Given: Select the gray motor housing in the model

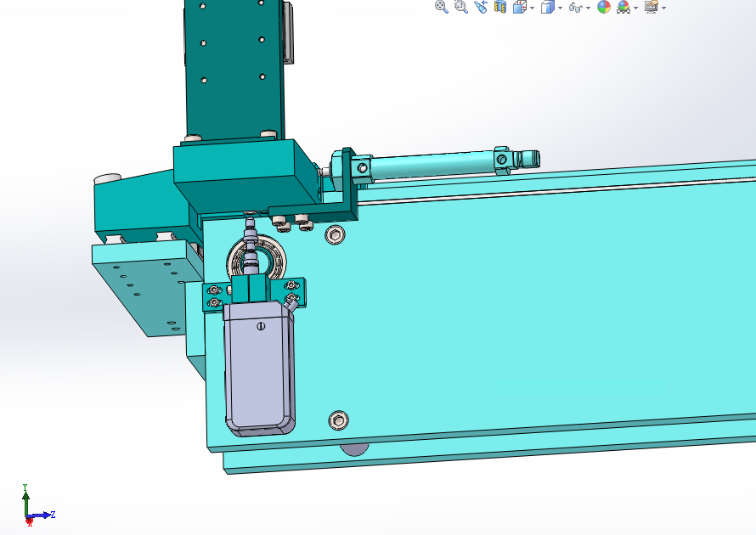Looking at the screenshot, I should [259, 369].
